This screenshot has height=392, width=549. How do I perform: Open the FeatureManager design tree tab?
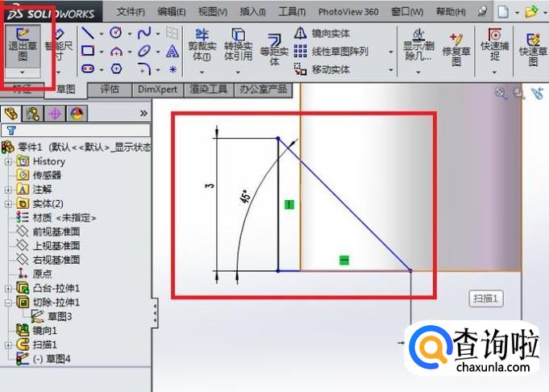pos(11,114)
